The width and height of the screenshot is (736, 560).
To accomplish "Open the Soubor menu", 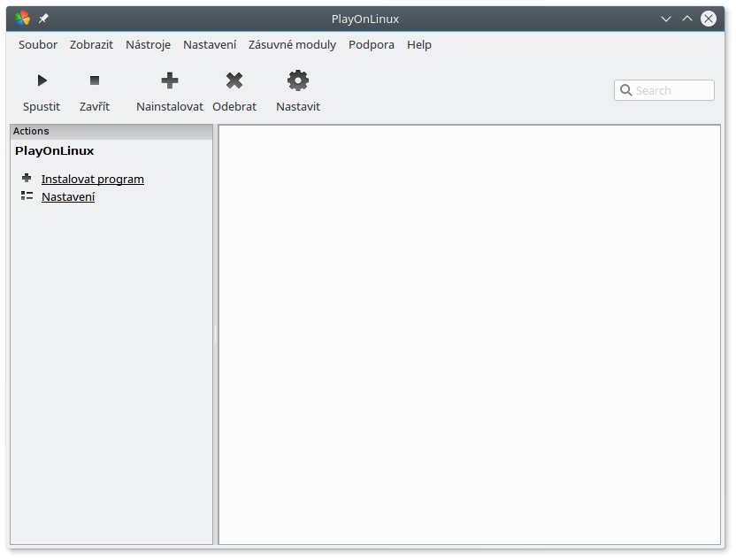I will [37, 44].
